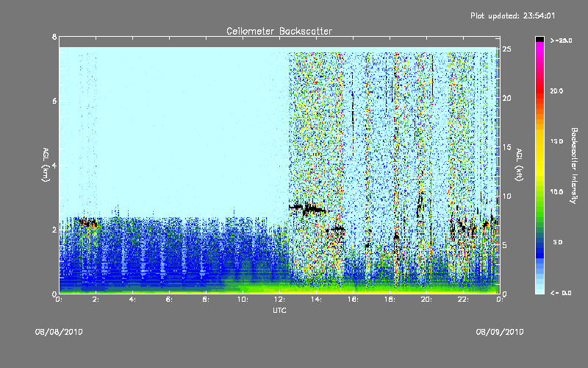Pick the red band of the colorbar
This screenshot has height=368, width=588.
[x=539, y=91]
